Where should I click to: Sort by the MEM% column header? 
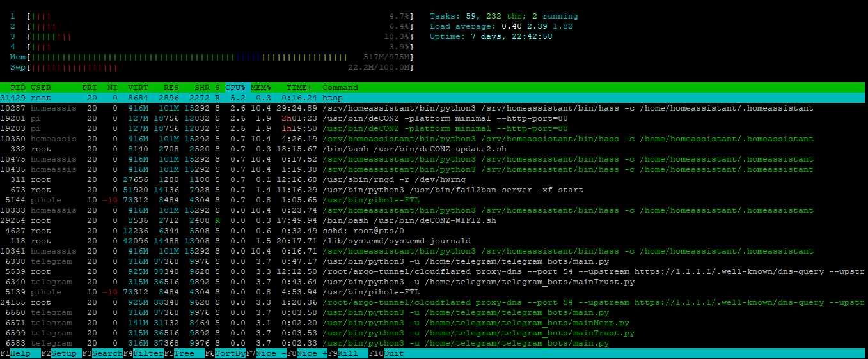[x=260, y=88]
